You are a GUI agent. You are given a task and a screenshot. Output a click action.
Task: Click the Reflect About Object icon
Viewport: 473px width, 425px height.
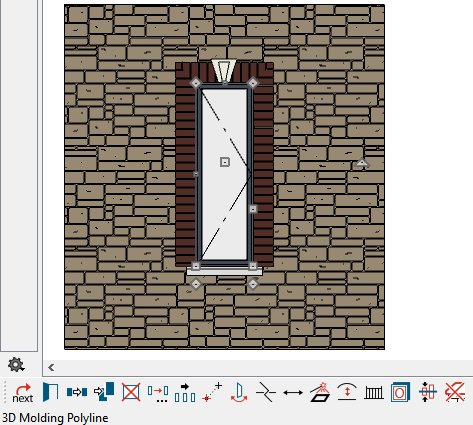(x=239, y=392)
